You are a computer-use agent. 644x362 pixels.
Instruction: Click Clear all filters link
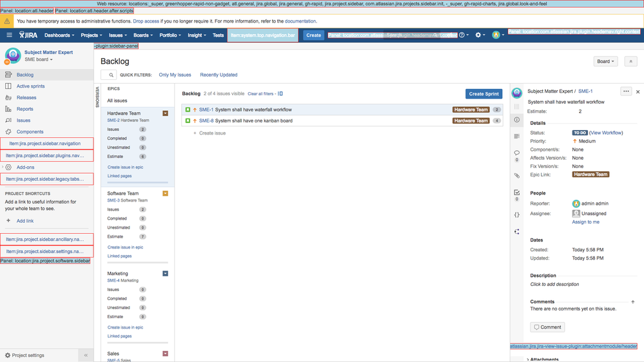point(260,93)
